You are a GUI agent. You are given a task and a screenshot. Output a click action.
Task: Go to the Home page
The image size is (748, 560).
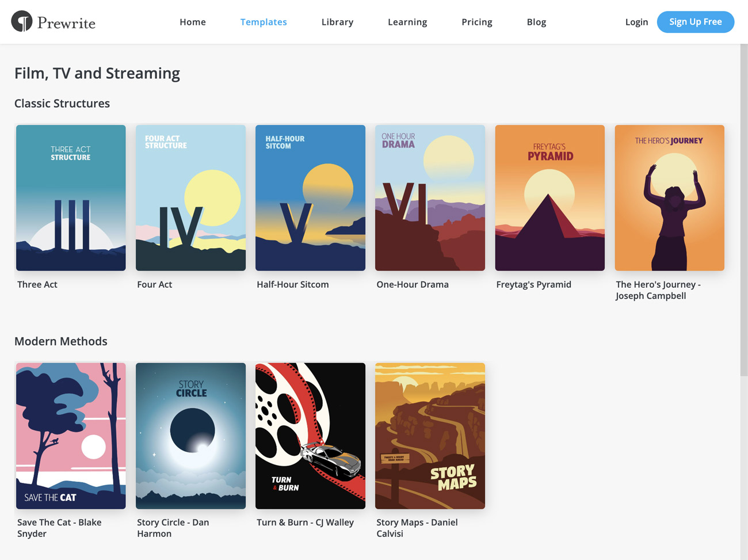[x=193, y=22]
